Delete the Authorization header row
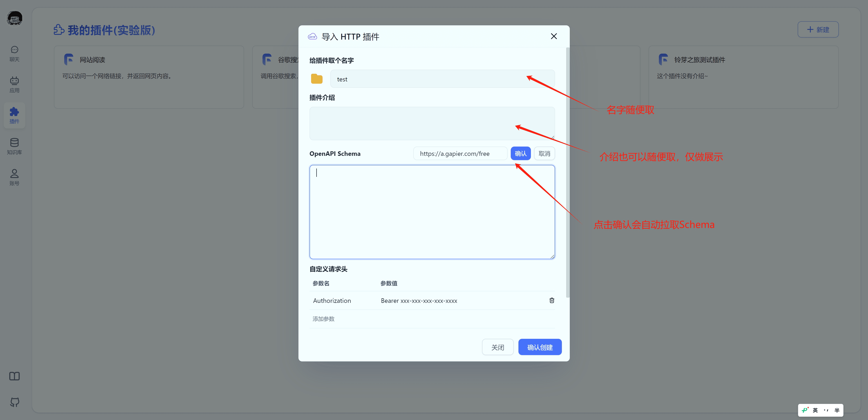 pos(552,300)
